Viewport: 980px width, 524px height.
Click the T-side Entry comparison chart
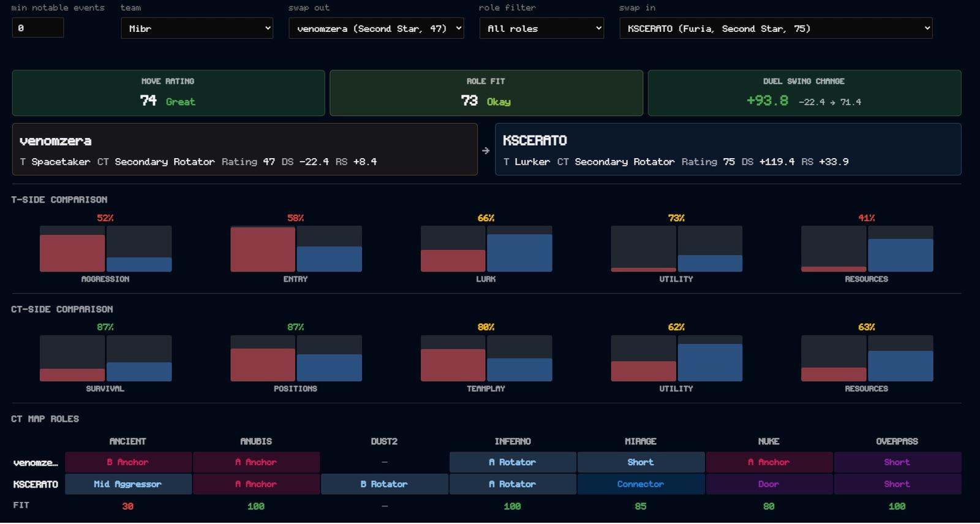click(296, 249)
